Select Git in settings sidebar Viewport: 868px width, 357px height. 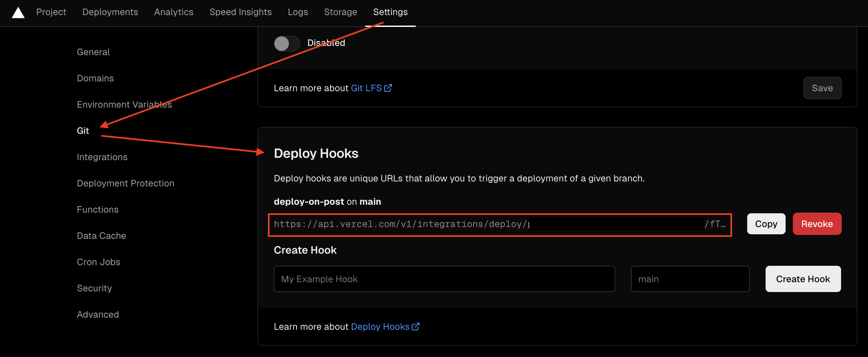coord(82,131)
